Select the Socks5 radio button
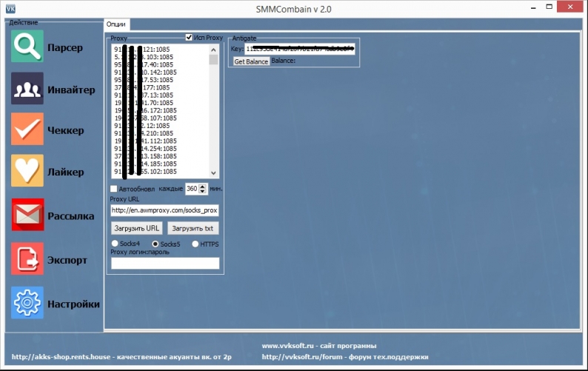Image resolution: width=588 pixels, height=371 pixels. pos(156,244)
